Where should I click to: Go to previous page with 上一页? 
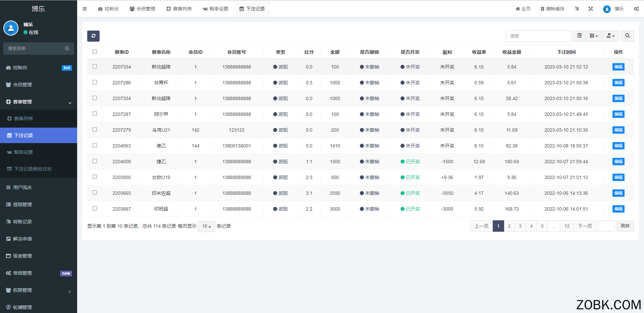point(482,226)
